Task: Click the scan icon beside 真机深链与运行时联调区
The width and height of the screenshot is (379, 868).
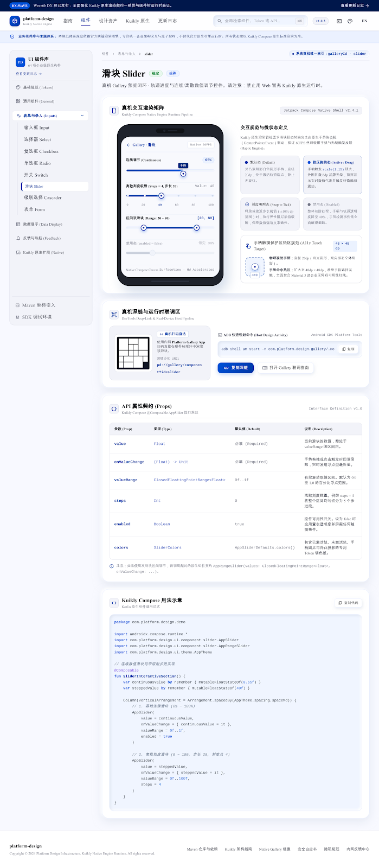Action: click(x=114, y=314)
